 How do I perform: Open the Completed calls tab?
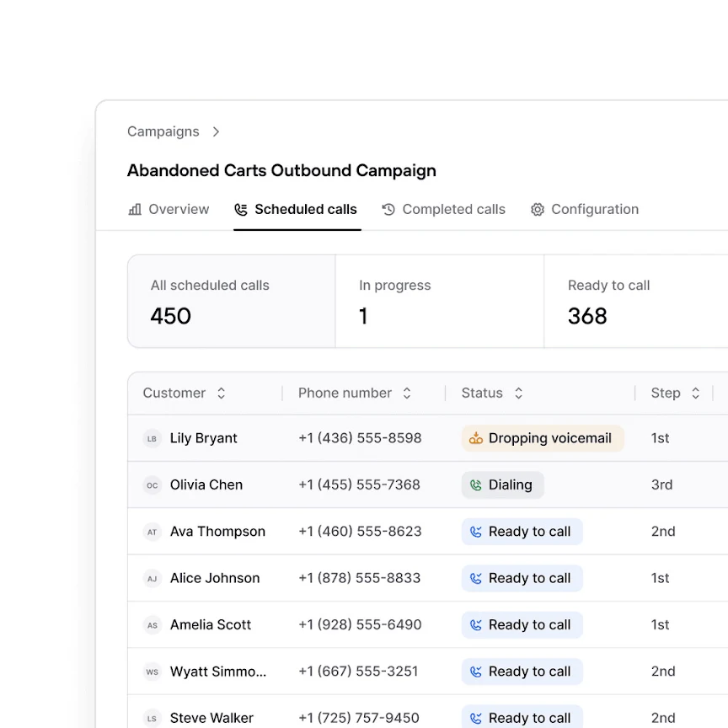444,210
